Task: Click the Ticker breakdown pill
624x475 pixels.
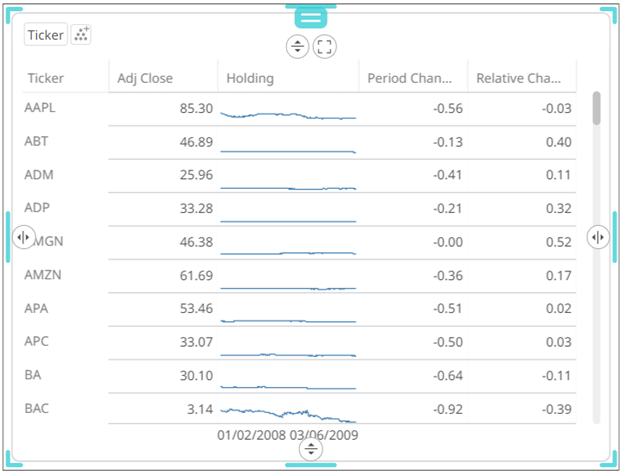Action: [x=46, y=35]
